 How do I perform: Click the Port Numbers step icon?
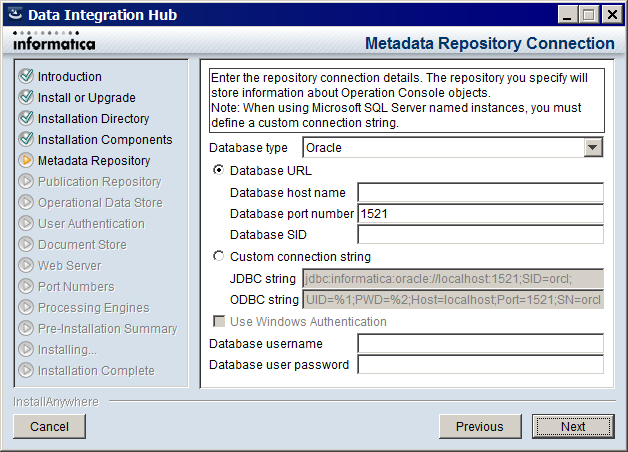26,286
